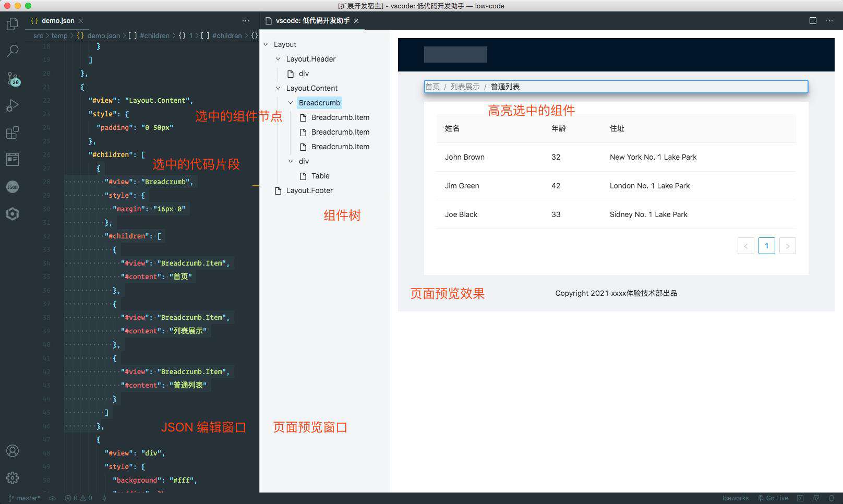Viewport: 843px width, 504px height.
Task: Switch to the vscode: 低代码开发助手 tab
Action: coord(312,21)
